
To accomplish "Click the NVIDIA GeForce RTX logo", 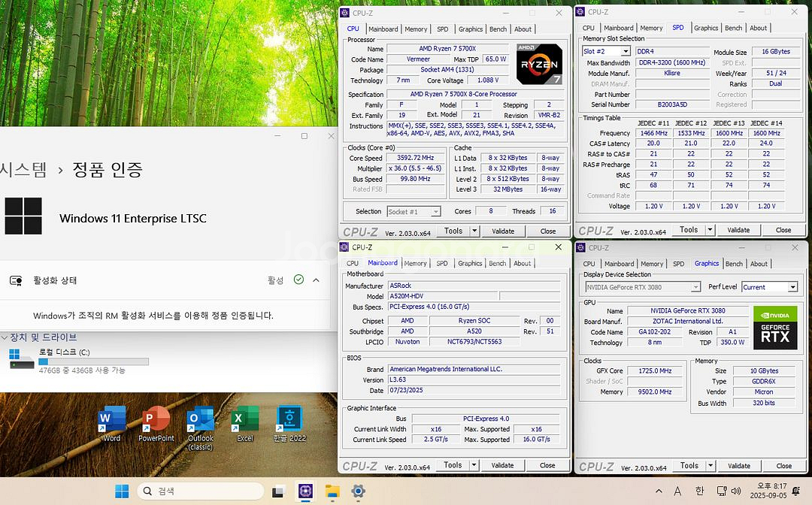I will (775, 328).
